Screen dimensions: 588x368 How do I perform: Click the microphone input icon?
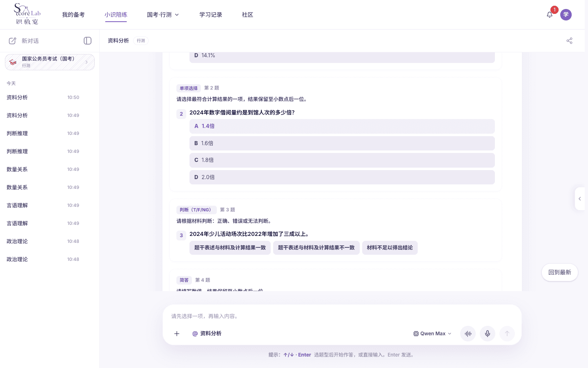click(x=488, y=334)
